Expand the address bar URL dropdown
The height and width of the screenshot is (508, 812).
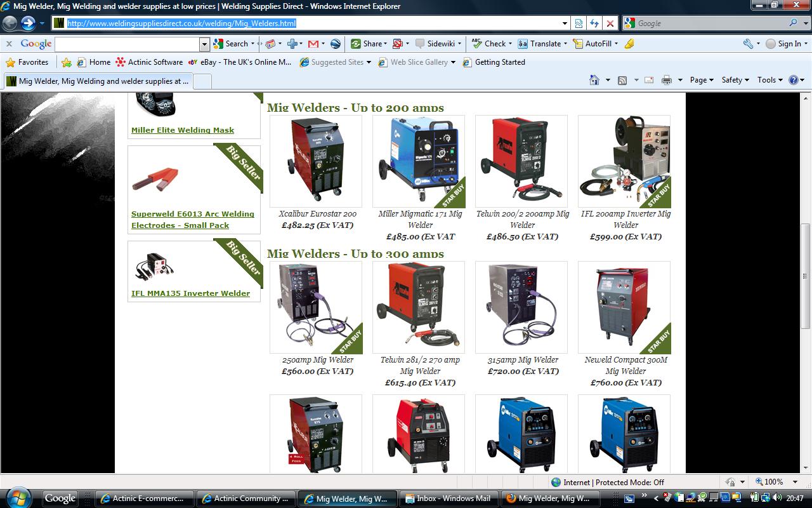coord(565,23)
